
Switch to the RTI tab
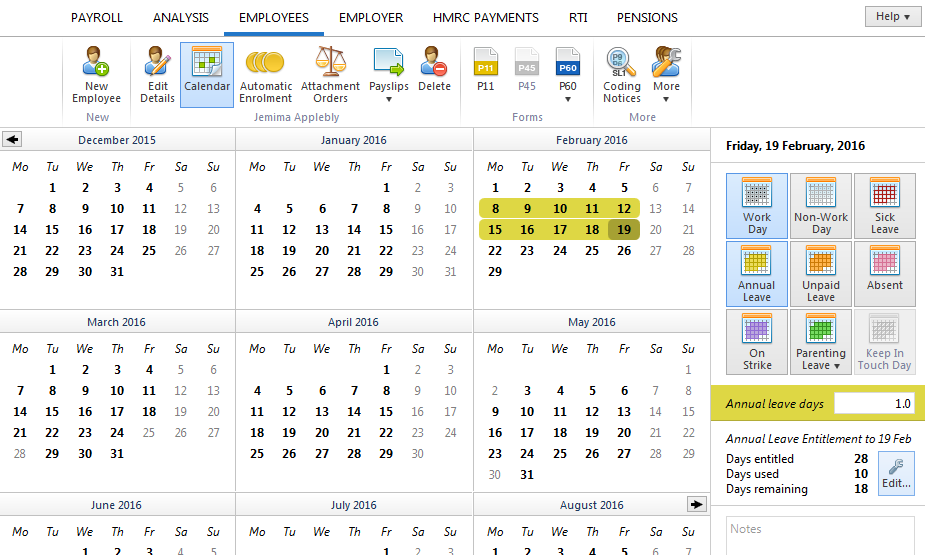pos(578,18)
